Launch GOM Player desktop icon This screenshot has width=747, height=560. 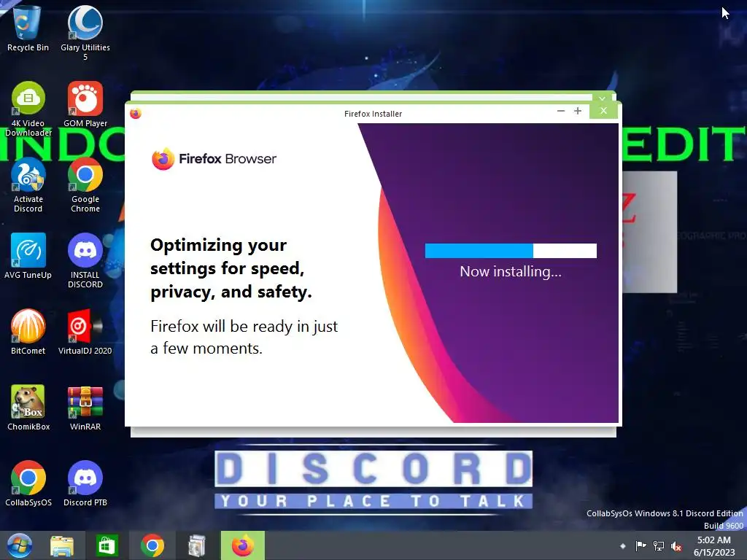tap(85, 104)
